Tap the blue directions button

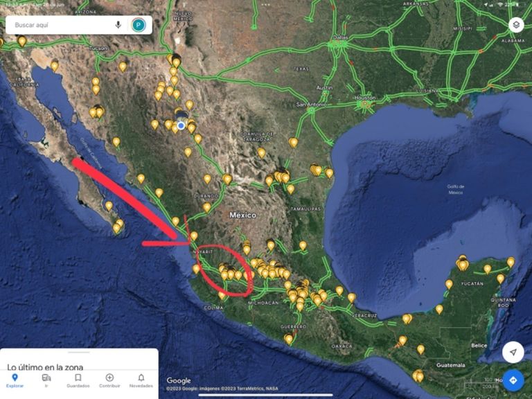(513, 380)
